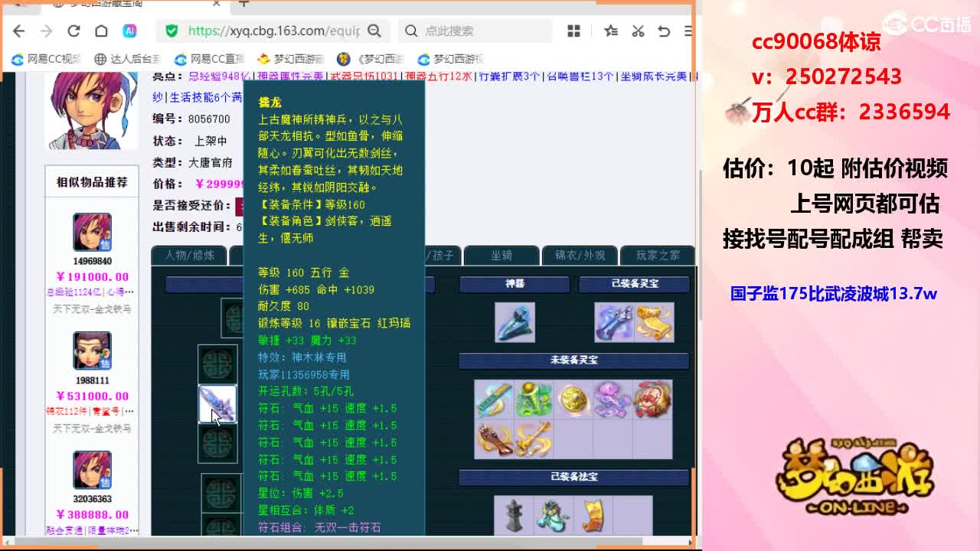Open the first 梦幻西游 bookmark with yellow icon
Viewport: 980px width, 551px height.
click(291, 59)
